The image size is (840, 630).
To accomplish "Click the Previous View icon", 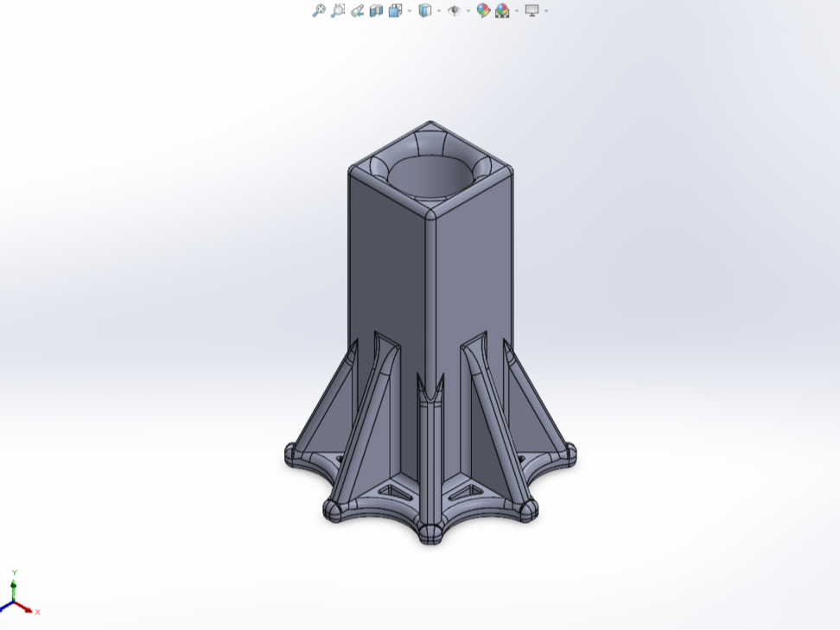I will click(357, 10).
